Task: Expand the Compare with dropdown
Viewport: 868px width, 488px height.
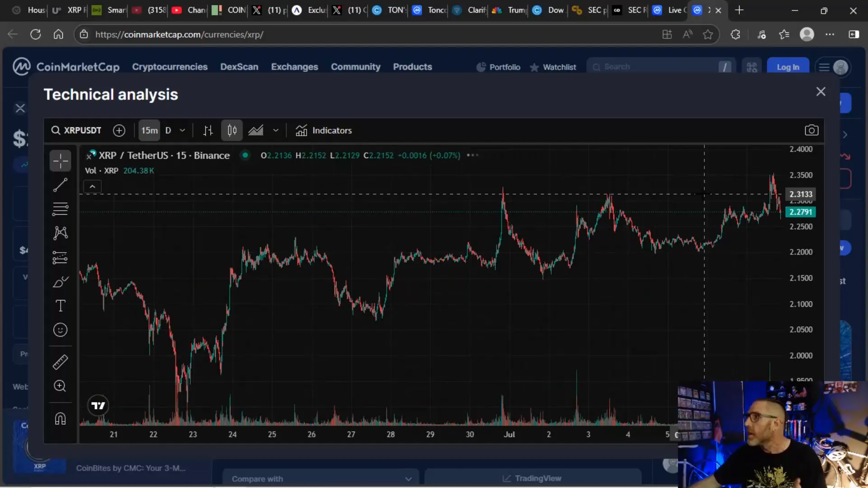Action: (321, 479)
